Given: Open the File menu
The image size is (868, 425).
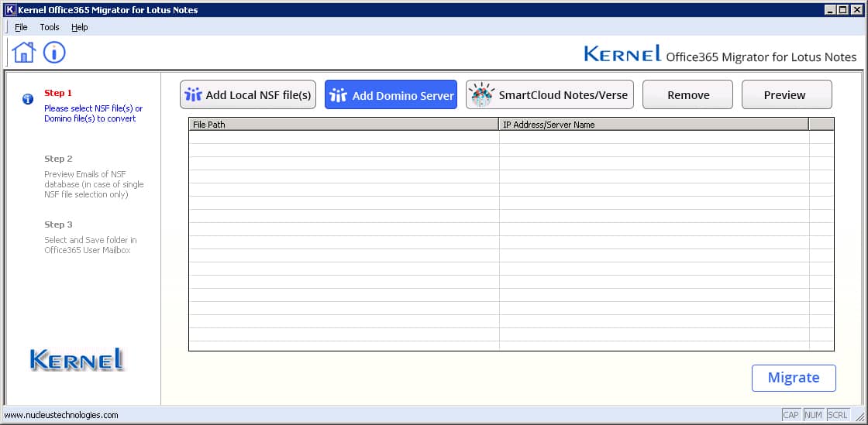Looking at the screenshot, I should pyautogui.click(x=21, y=27).
